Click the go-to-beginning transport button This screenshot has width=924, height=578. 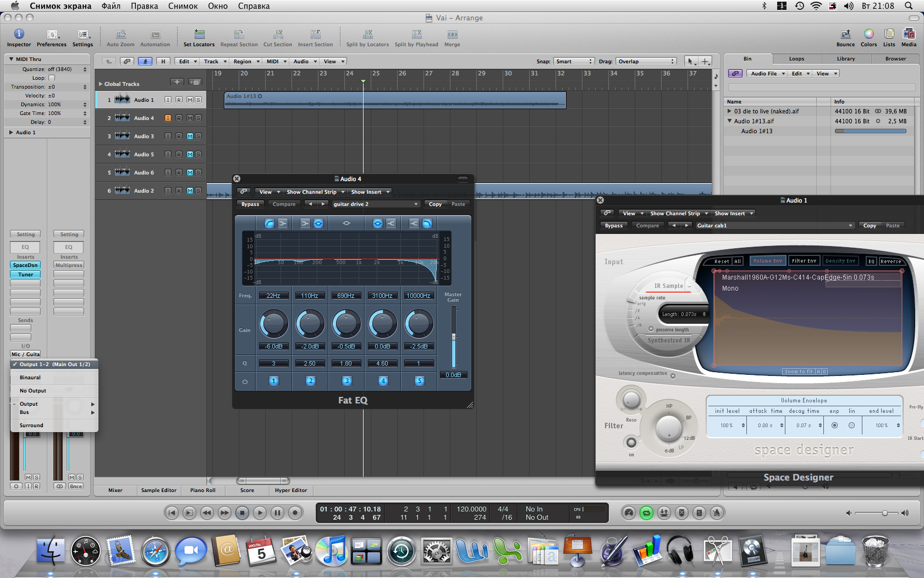172,512
